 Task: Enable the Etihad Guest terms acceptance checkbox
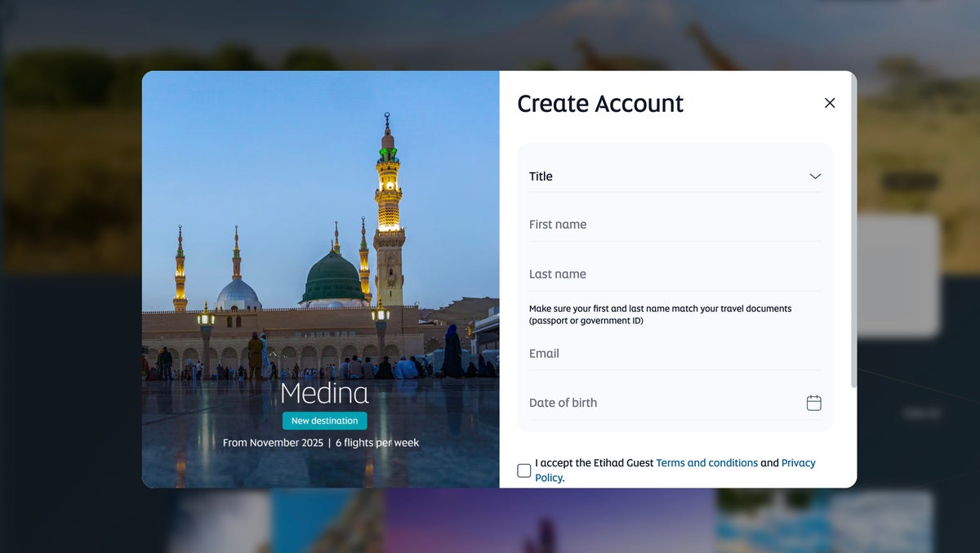tap(523, 470)
